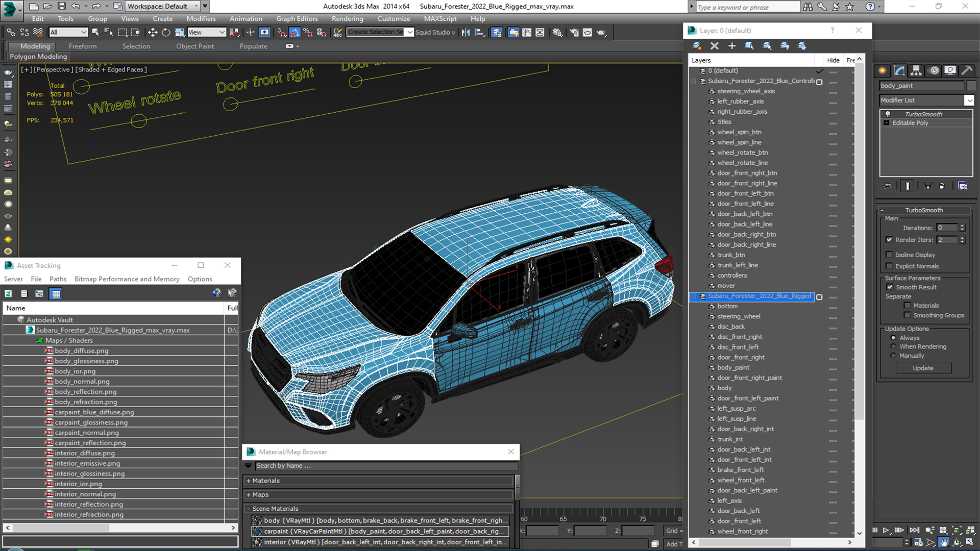Click Delete layer X icon in Layer dialog
Viewport: 980px width, 551px height.
715,46
